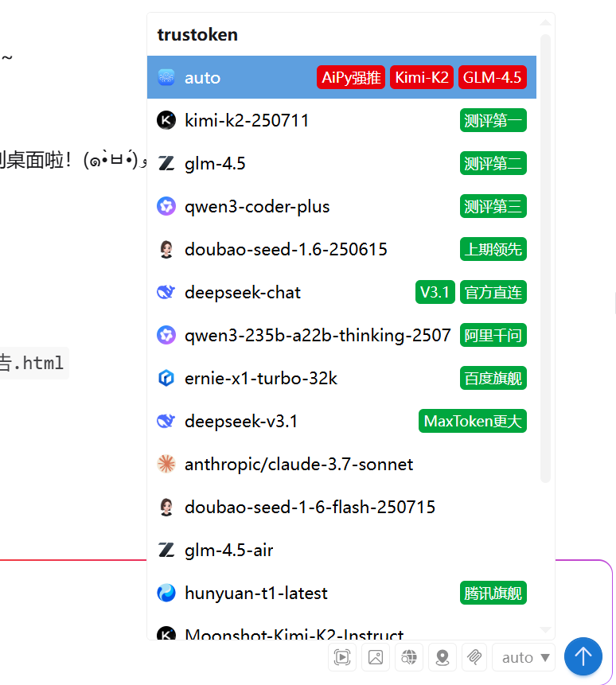Click the 腾讯旗舰 green badge
This screenshot has height=685, width=616.
point(493,593)
